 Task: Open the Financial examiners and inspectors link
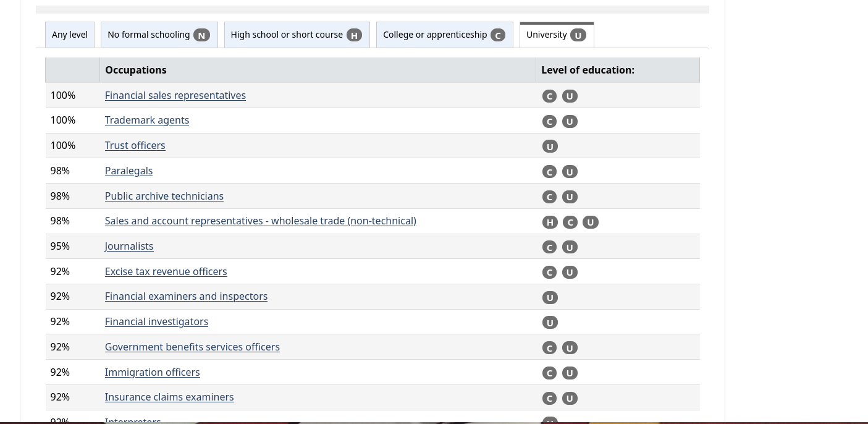click(x=186, y=296)
